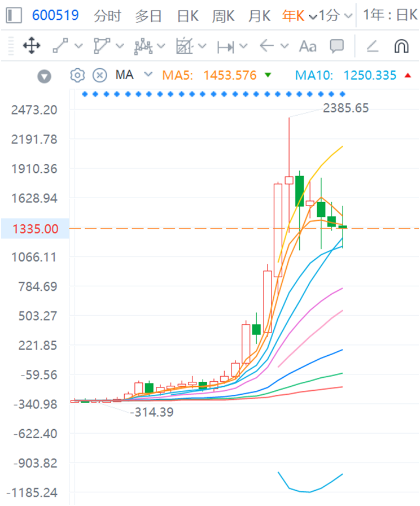Remove the MA indicator with the X icon

[100, 76]
